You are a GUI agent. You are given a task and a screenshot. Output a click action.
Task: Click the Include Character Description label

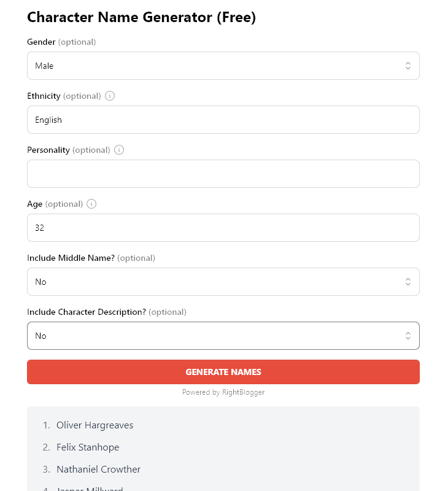coord(87,312)
